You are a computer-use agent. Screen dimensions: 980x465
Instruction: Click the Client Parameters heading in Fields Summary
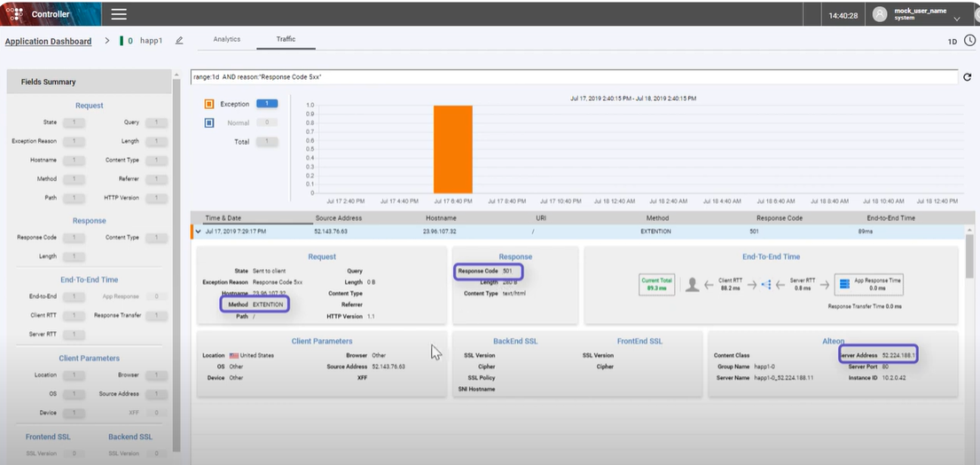click(x=90, y=359)
